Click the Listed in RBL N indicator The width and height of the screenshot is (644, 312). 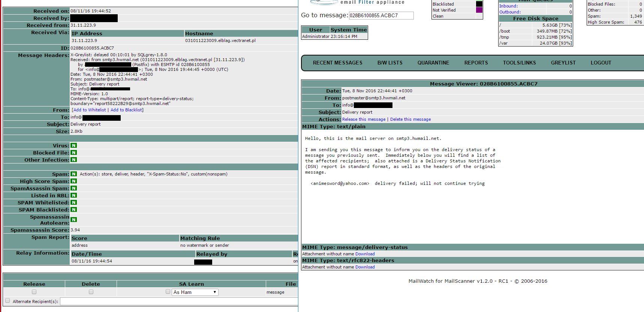[74, 195]
